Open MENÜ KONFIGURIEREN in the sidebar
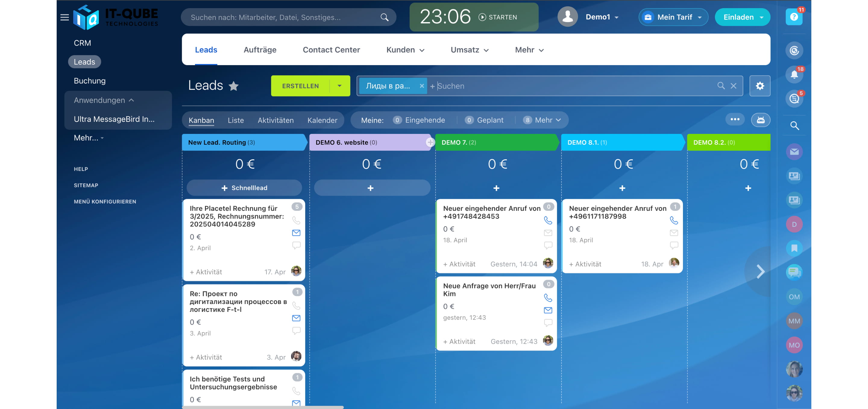The image size is (868, 409). click(x=105, y=201)
